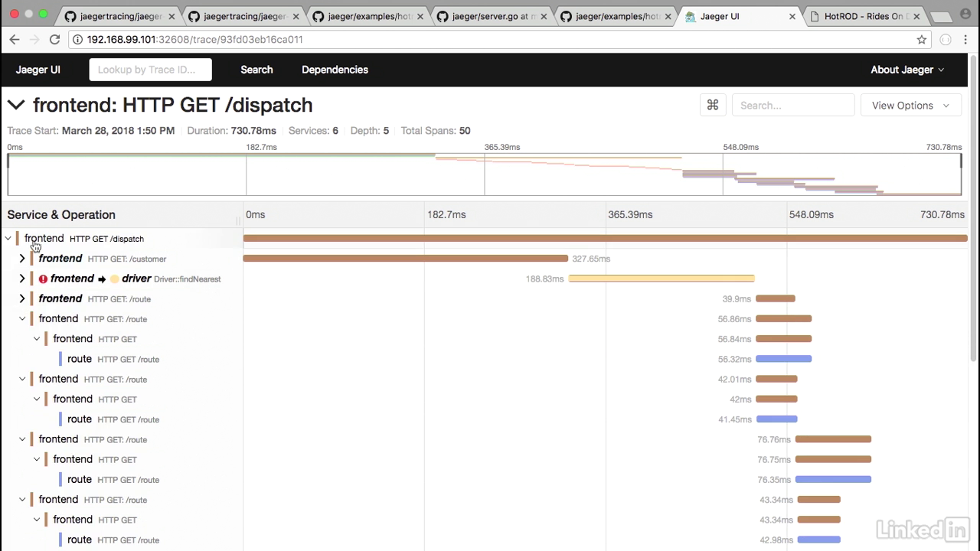Click the 182.7ms timeline header tick
This screenshot has height=551, width=980.
446,214
